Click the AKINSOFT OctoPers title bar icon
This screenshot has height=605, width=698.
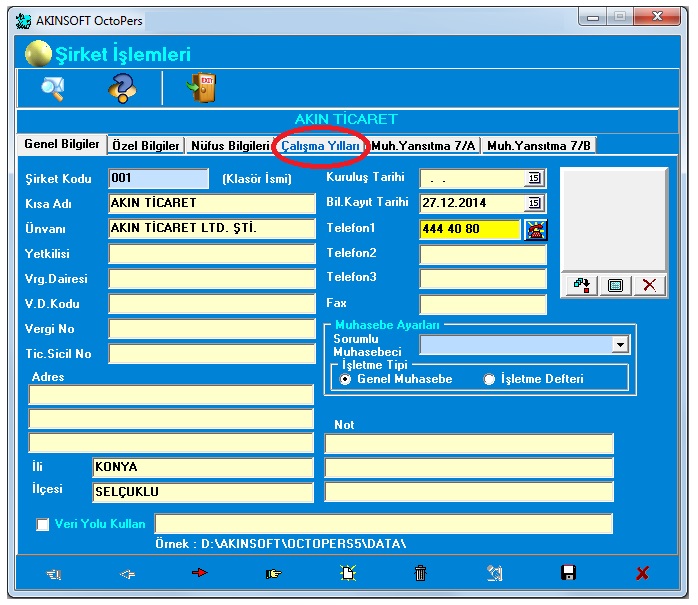(x=23, y=21)
